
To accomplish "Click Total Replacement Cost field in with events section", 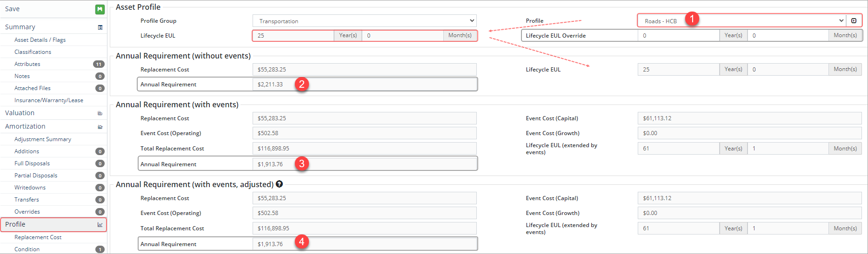I will pyautogui.click(x=365, y=149).
